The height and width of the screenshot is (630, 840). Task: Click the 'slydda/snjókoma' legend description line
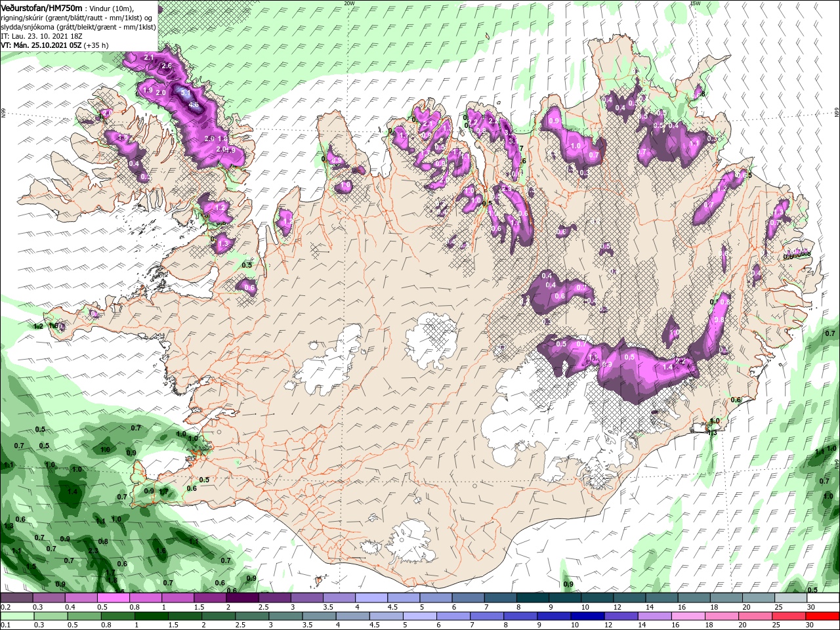point(78,27)
